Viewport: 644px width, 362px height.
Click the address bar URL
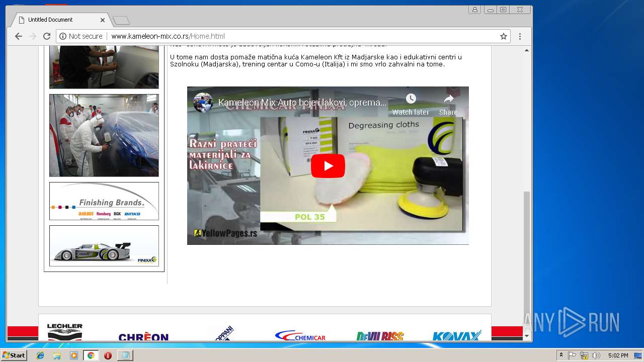pyautogui.click(x=168, y=36)
